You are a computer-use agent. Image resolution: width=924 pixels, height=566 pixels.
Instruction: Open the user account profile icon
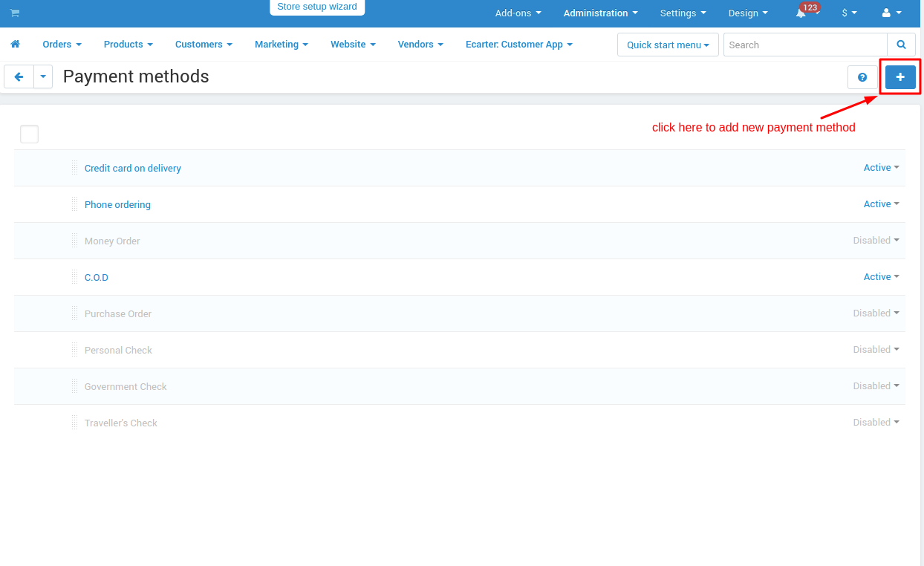coord(891,13)
